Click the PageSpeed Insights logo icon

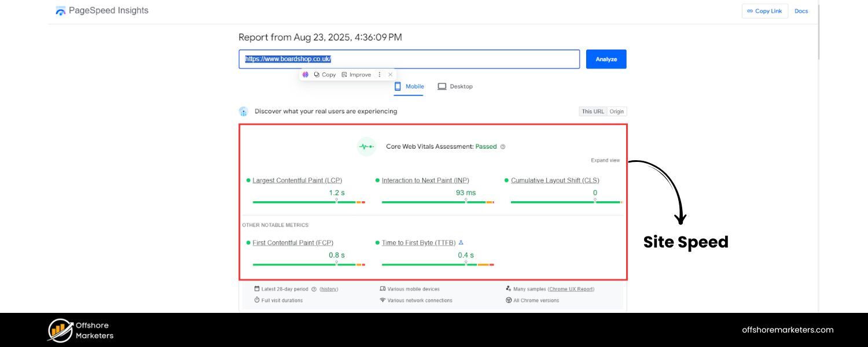click(60, 10)
